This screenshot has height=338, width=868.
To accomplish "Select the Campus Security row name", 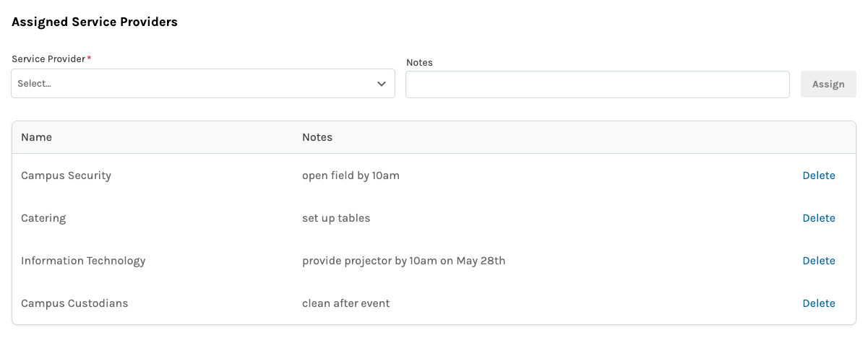I will pyautogui.click(x=66, y=175).
